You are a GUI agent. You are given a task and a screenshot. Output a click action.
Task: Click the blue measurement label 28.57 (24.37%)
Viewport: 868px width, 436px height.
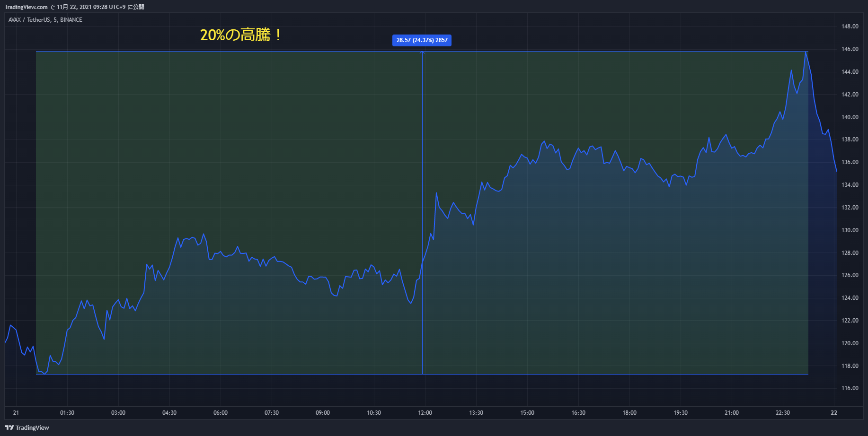click(422, 40)
